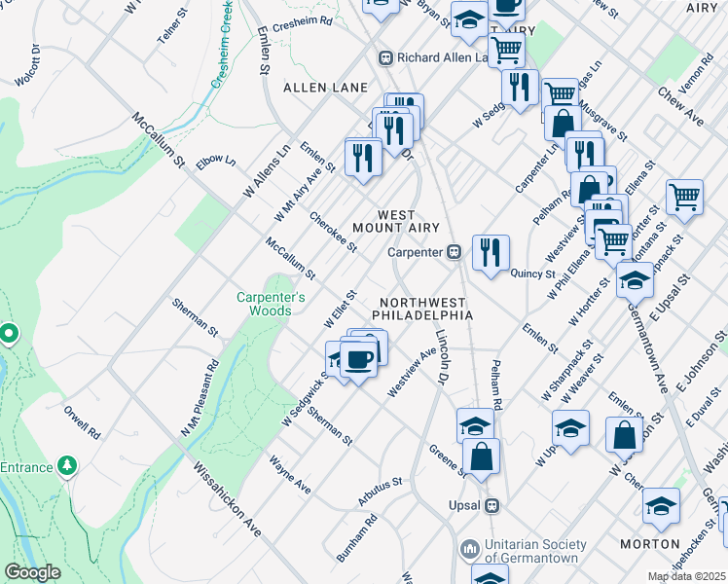Select the school marker above Morton
This screenshot has height=584, width=728.
661,506
